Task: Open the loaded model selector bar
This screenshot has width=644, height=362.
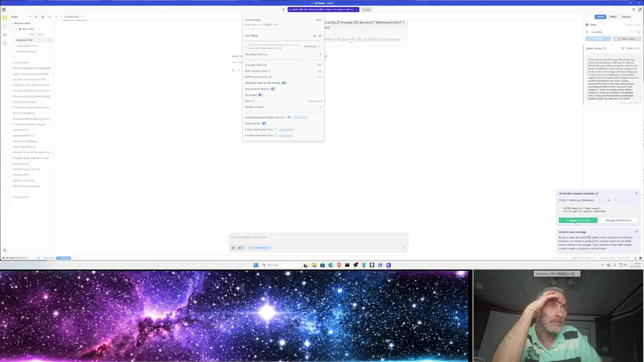Action: tap(323, 9)
